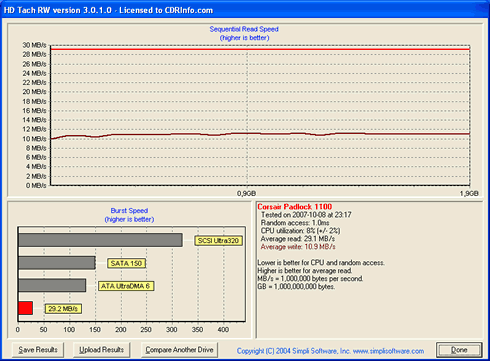Screen dimensions: 490x361
Task: Click the Sequential Read Speed chart title
Action: click(x=244, y=29)
